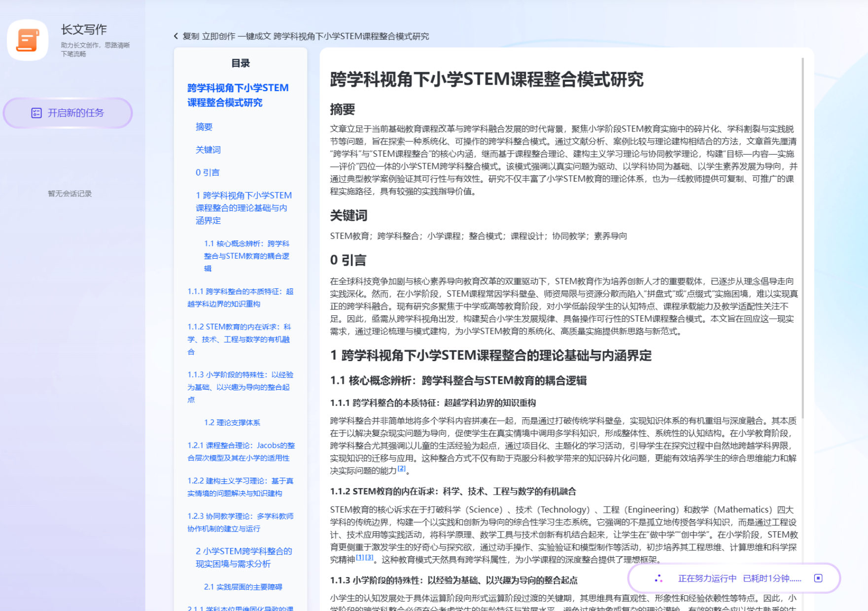Go to outline section 1 理论基础与内涵界定

coord(244,207)
